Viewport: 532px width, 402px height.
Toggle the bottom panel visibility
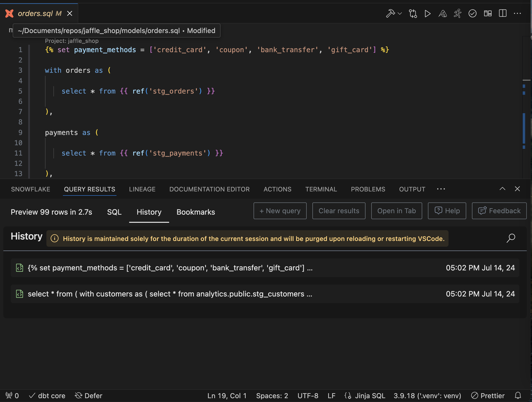pyautogui.click(x=488, y=13)
